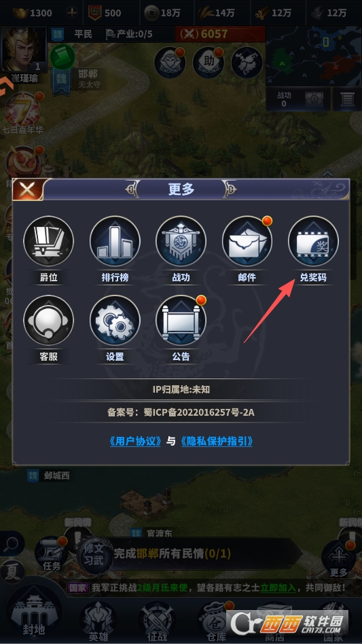Click the 立即加入 link in chat
Image resolution: width=362 pixels, height=644 pixels.
(x=278, y=588)
